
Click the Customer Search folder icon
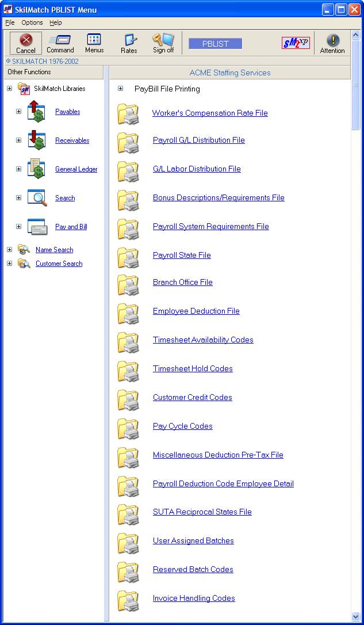(24, 263)
